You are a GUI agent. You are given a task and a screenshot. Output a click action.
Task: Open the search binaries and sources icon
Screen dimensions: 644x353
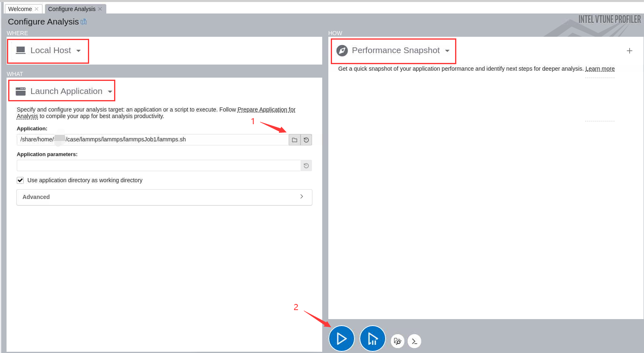[x=397, y=341]
